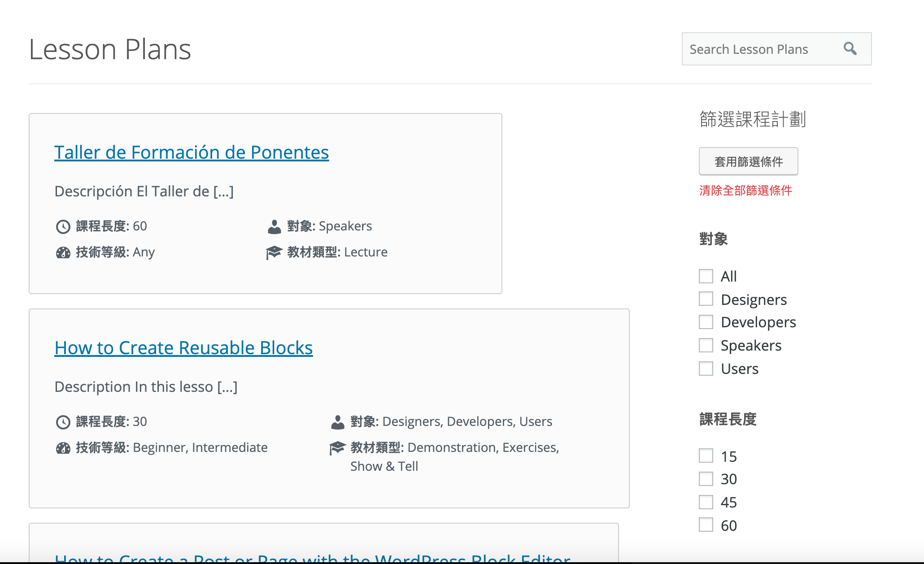Click the 課程長度 filter section heading
Image resolution: width=924 pixels, height=564 pixels.
coord(728,419)
